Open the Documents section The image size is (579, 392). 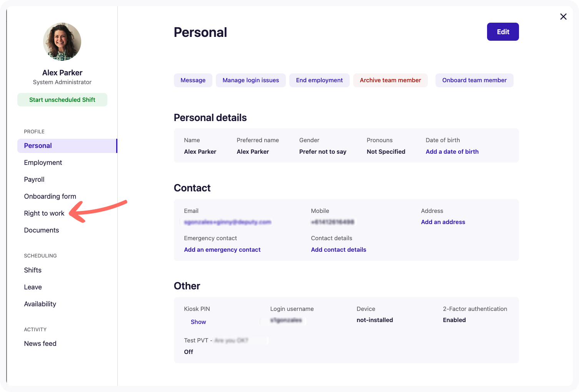coord(42,230)
